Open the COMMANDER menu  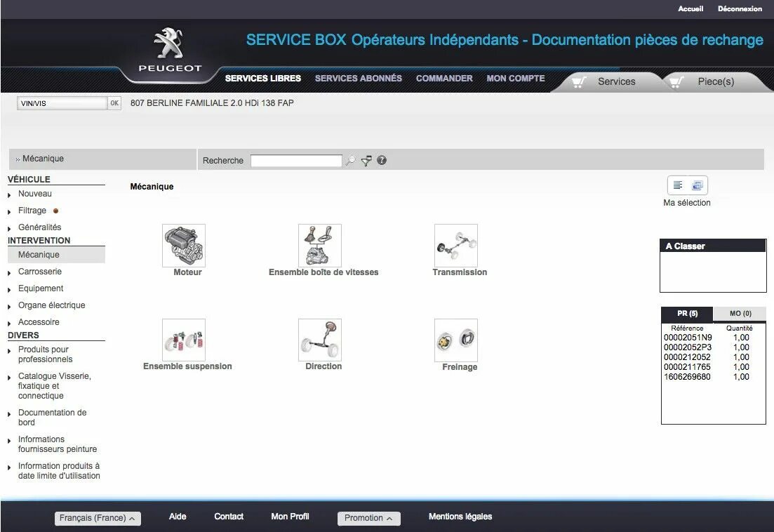click(x=444, y=79)
